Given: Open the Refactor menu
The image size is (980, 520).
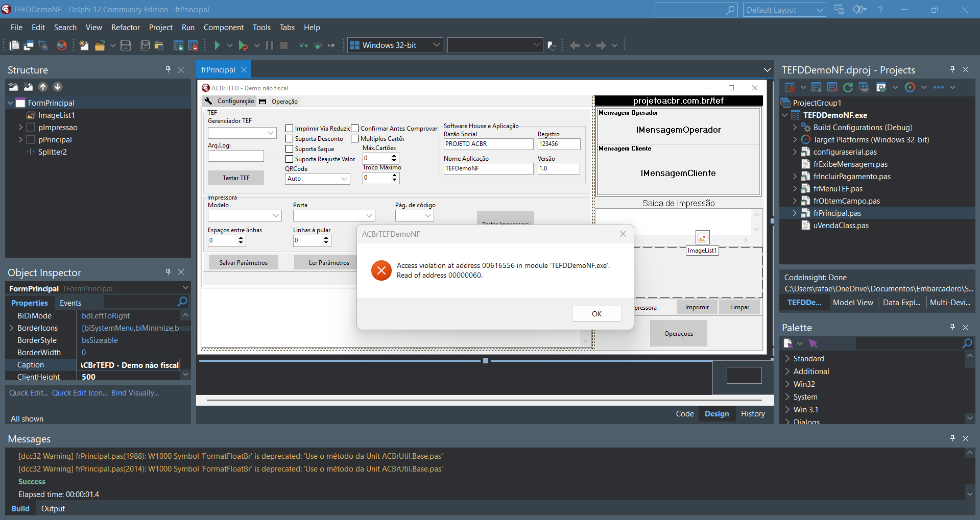Looking at the screenshot, I should 126,28.
